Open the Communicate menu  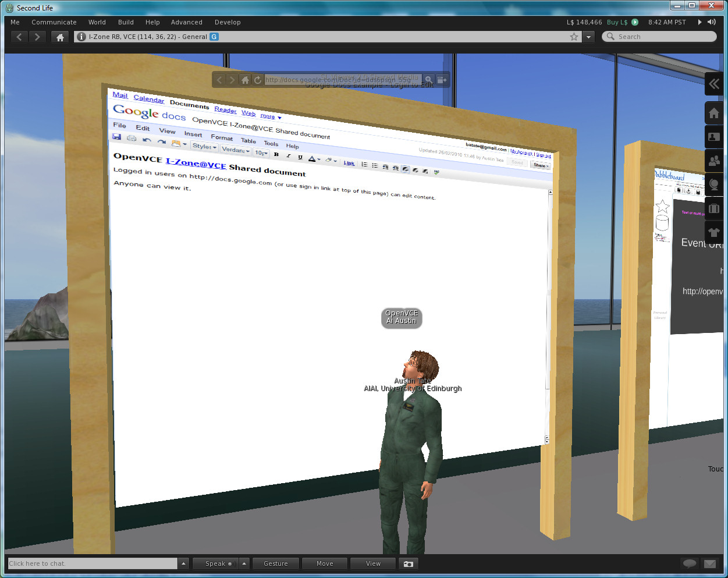point(54,22)
